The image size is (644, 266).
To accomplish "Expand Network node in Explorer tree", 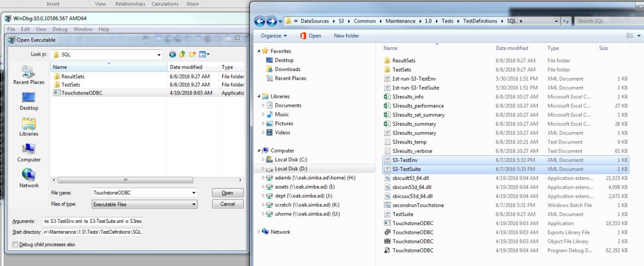I will tap(259, 232).
